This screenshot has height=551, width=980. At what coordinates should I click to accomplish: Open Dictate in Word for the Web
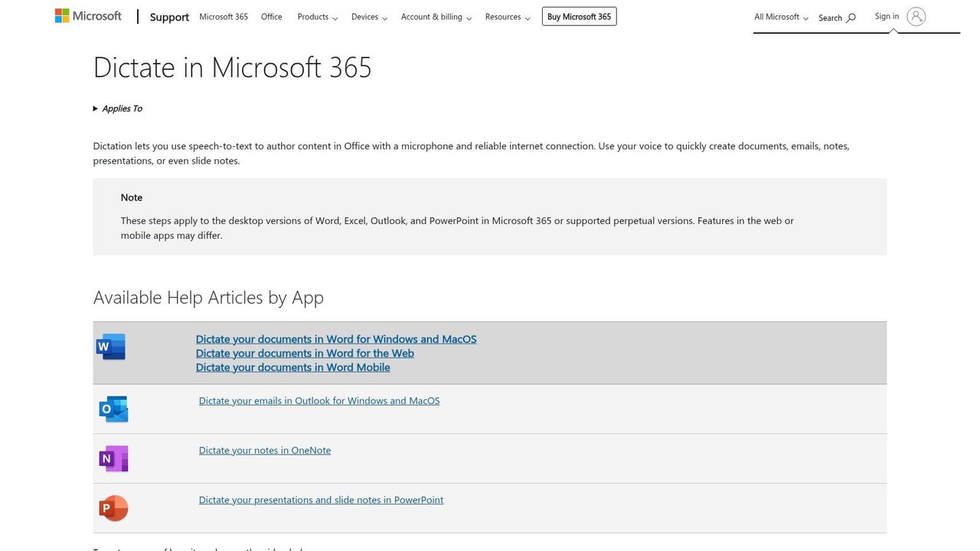305,353
